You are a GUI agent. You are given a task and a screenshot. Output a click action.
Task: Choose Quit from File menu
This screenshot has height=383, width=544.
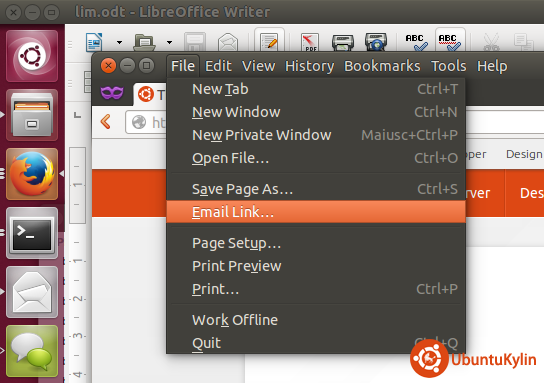(316, 343)
